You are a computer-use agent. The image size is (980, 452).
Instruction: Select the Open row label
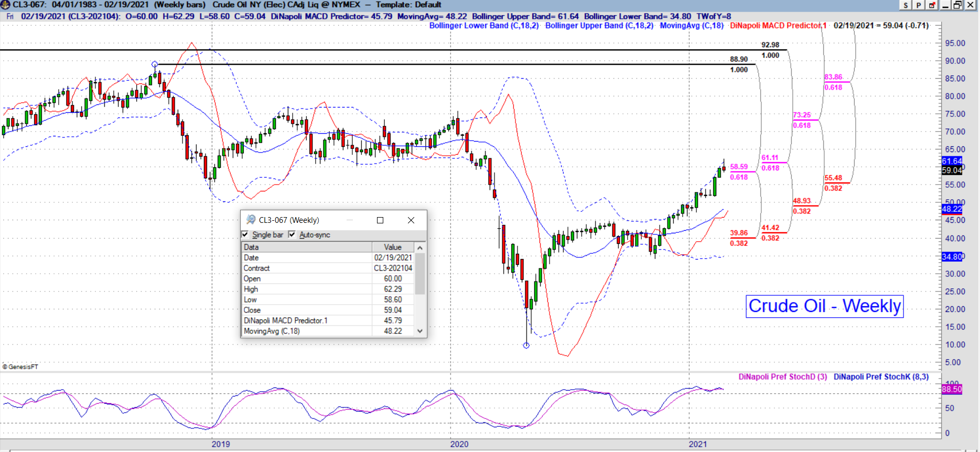(252, 278)
